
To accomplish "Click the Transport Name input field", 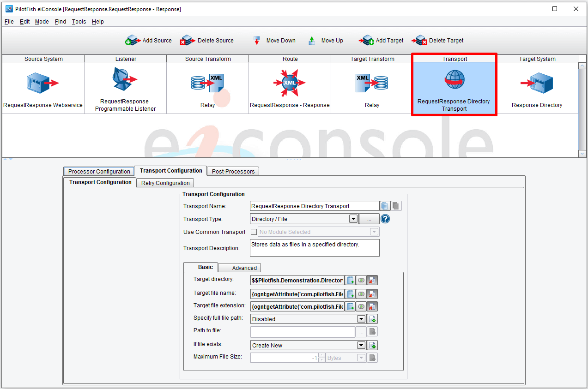I will pyautogui.click(x=315, y=206).
